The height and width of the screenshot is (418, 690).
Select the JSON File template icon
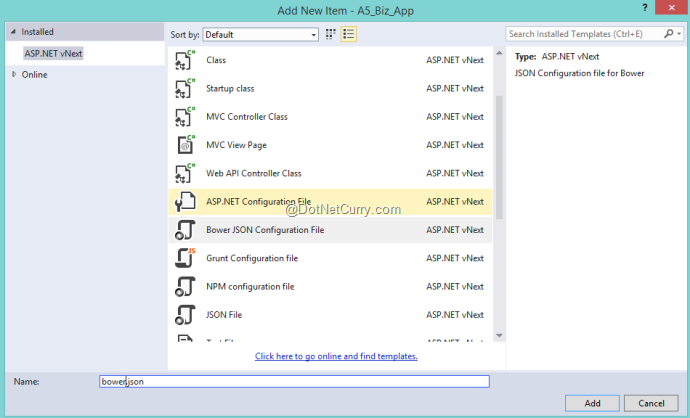[185, 315]
